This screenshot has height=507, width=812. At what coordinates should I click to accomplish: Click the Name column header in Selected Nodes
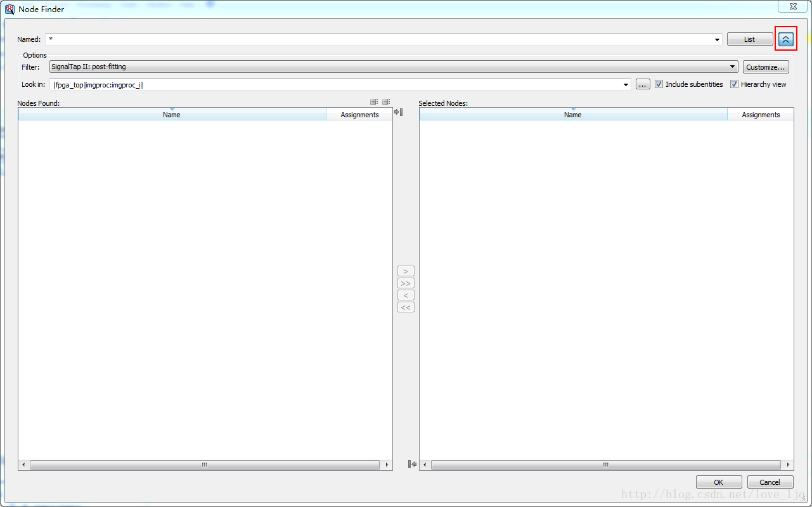click(x=573, y=115)
